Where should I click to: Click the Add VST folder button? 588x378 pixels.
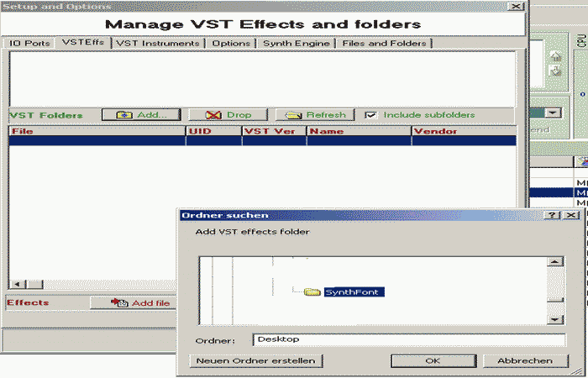[140, 115]
